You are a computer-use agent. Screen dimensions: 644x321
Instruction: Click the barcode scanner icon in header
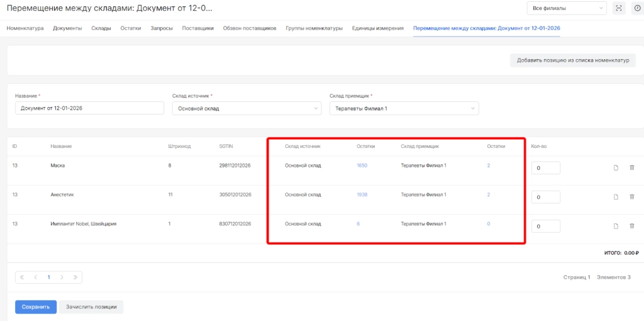tap(619, 8)
